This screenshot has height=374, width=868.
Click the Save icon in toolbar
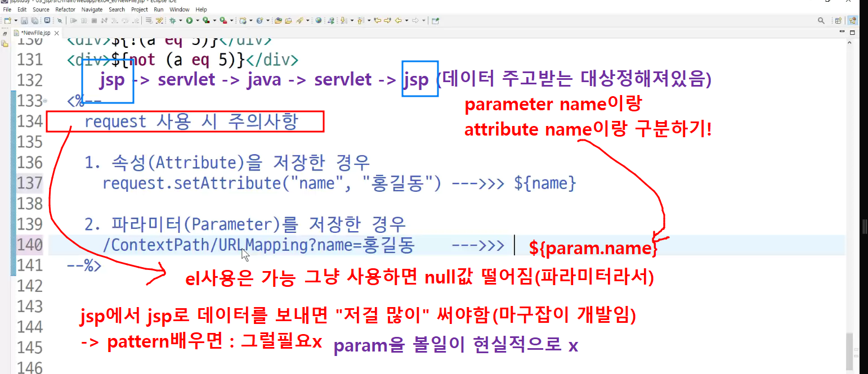[24, 21]
